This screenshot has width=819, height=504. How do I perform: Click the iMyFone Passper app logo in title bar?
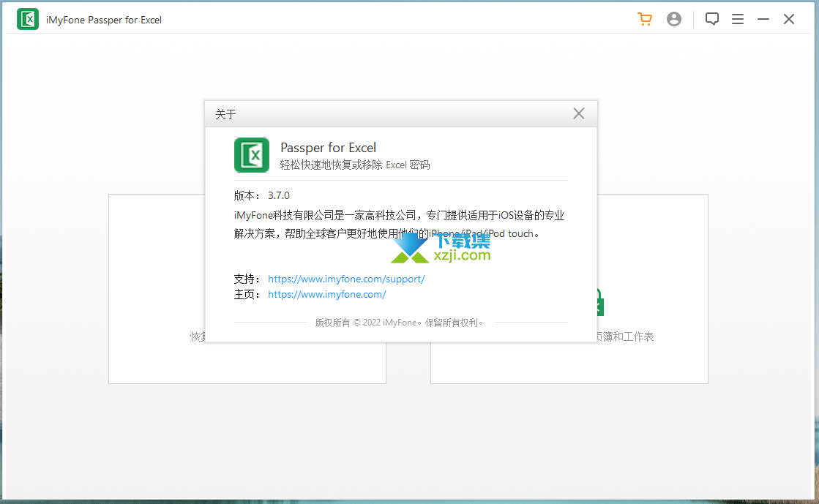28,19
